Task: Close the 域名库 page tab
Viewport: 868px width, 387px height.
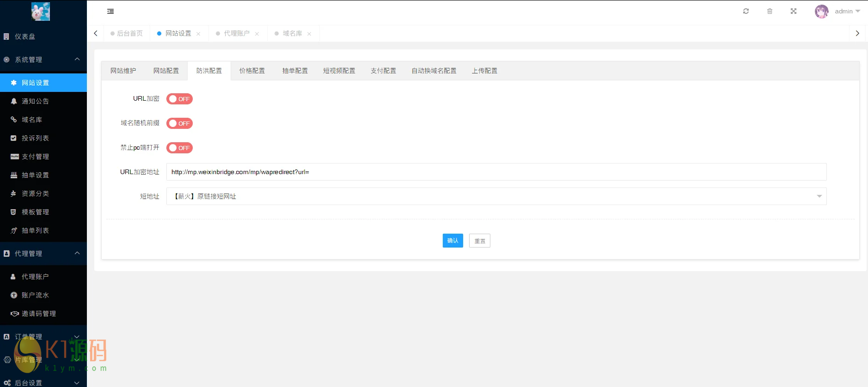Action: [x=309, y=34]
